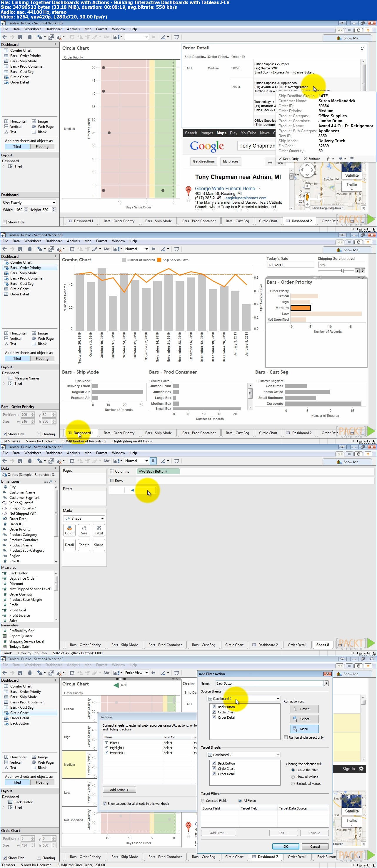377x868 pixels.
Task: Click the Color button in Marks card
Action: coord(69,530)
